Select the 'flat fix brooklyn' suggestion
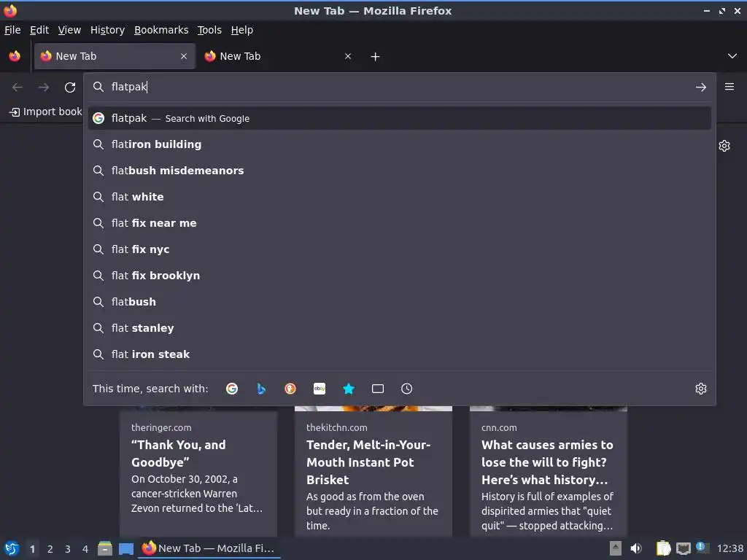The image size is (747, 560). pyautogui.click(x=399, y=275)
